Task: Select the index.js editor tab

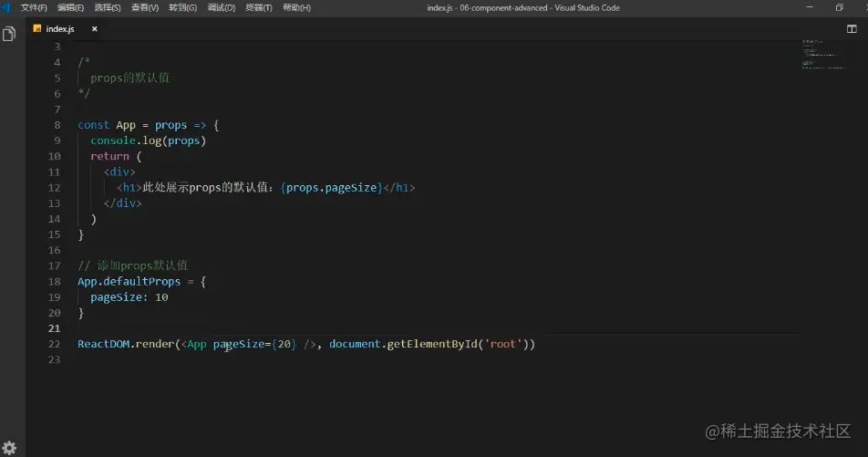Action: pos(66,29)
